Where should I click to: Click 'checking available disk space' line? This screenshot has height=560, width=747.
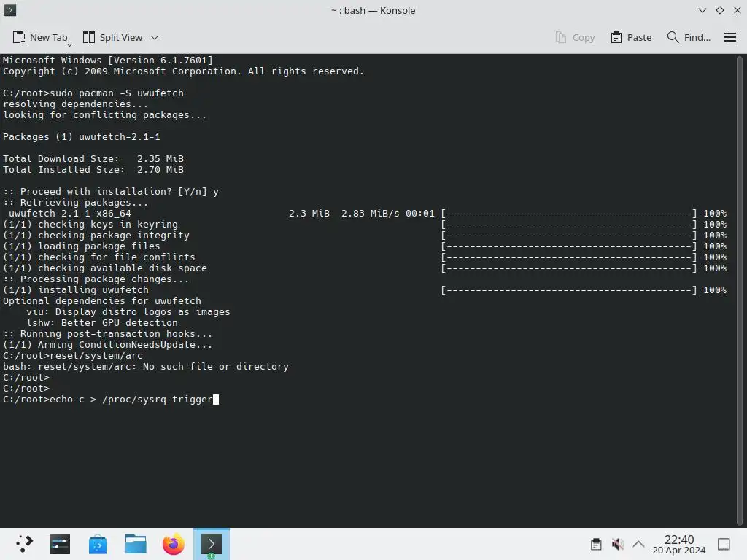(x=105, y=268)
